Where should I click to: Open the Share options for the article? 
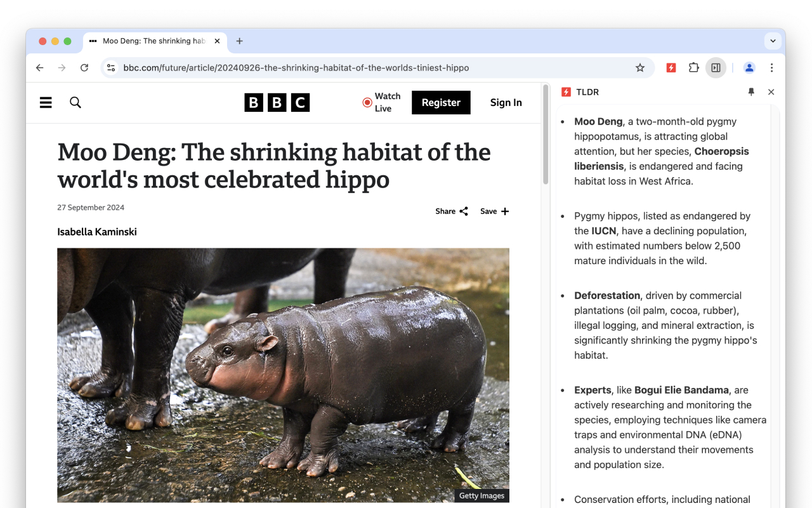(x=451, y=211)
